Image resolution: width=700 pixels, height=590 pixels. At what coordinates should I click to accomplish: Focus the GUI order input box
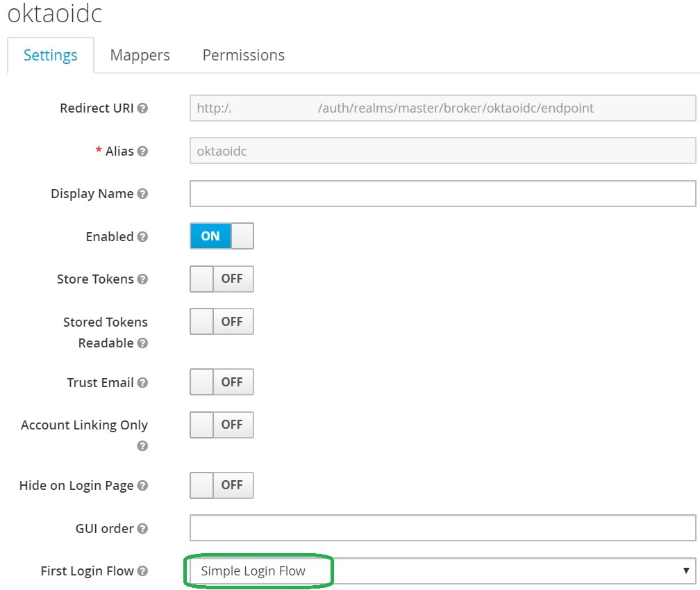(x=442, y=528)
